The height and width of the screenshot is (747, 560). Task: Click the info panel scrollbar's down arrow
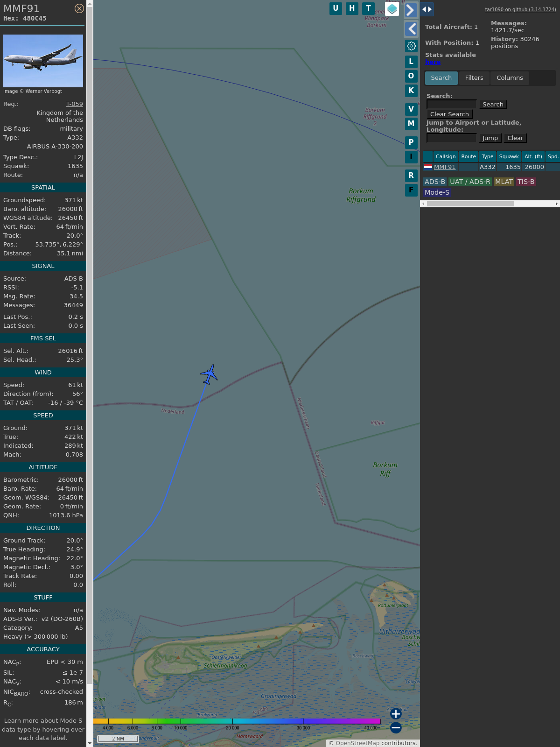(x=90, y=743)
